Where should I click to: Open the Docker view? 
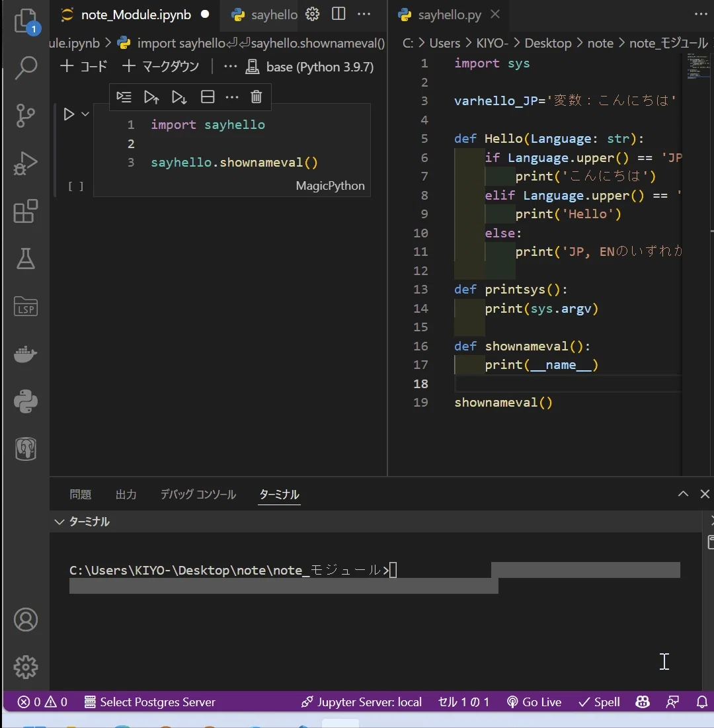click(x=26, y=354)
